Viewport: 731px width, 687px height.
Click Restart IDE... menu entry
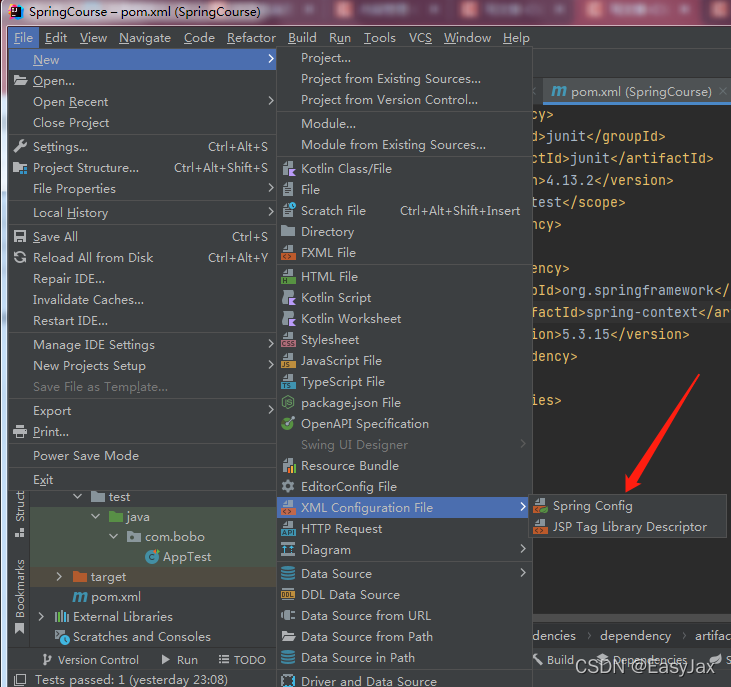[142, 321]
